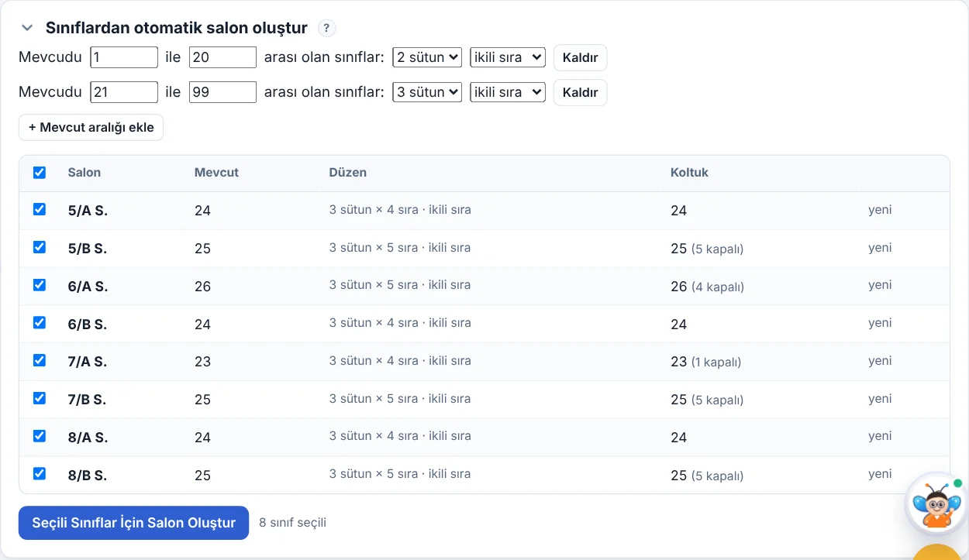Select the 6/A S. salon name

click(x=88, y=287)
